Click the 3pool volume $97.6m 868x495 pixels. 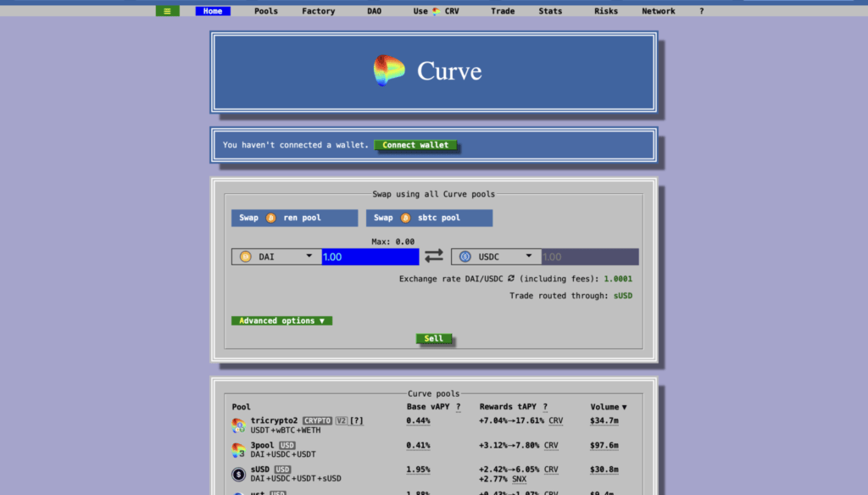click(x=604, y=445)
